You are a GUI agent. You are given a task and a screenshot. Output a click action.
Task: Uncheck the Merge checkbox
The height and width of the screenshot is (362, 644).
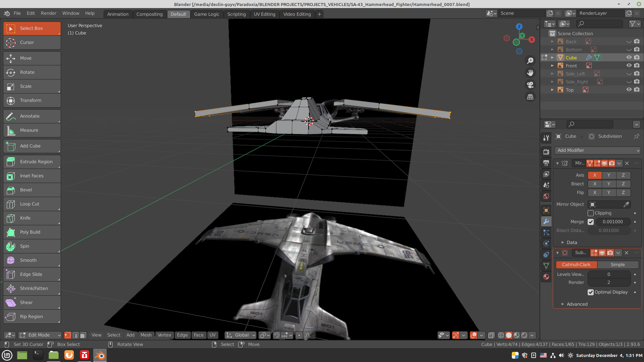click(x=591, y=222)
